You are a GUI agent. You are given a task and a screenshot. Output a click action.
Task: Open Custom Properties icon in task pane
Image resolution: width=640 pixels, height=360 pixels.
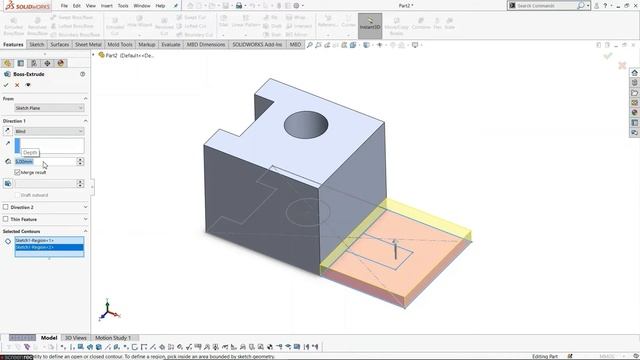[634, 122]
